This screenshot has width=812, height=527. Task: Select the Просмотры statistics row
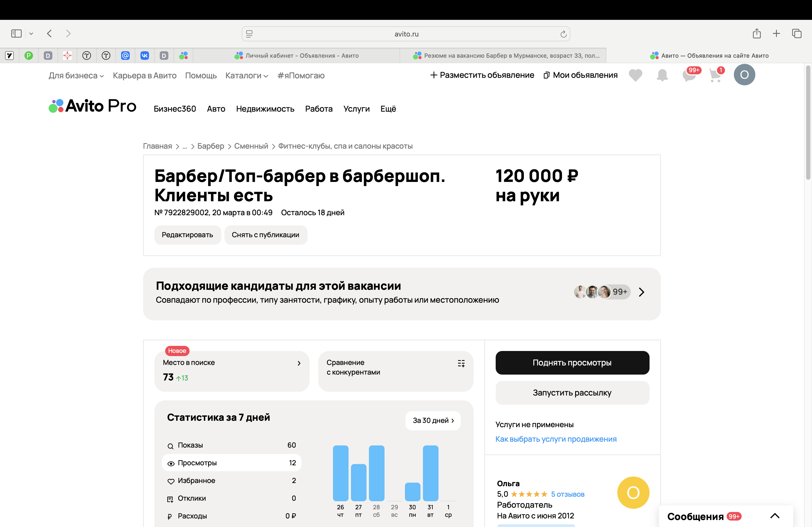[x=231, y=463]
